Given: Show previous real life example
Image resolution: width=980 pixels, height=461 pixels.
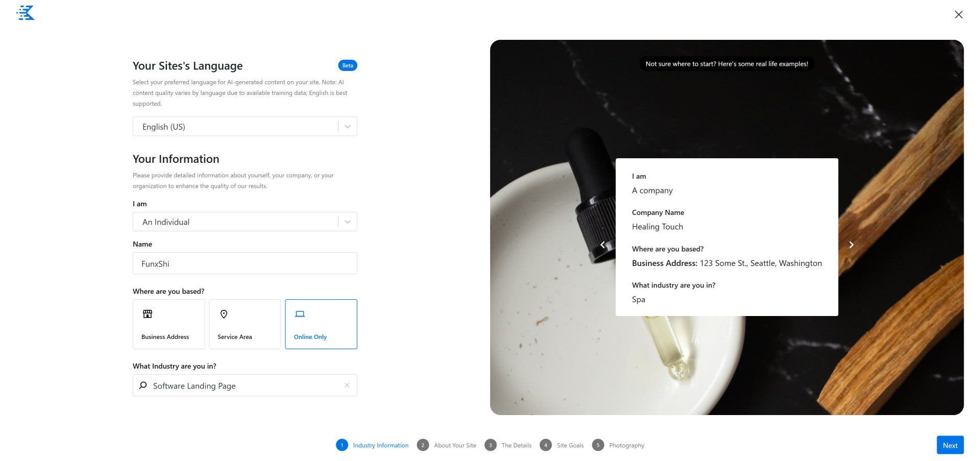Looking at the screenshot, I should click(x=603, y=245).
